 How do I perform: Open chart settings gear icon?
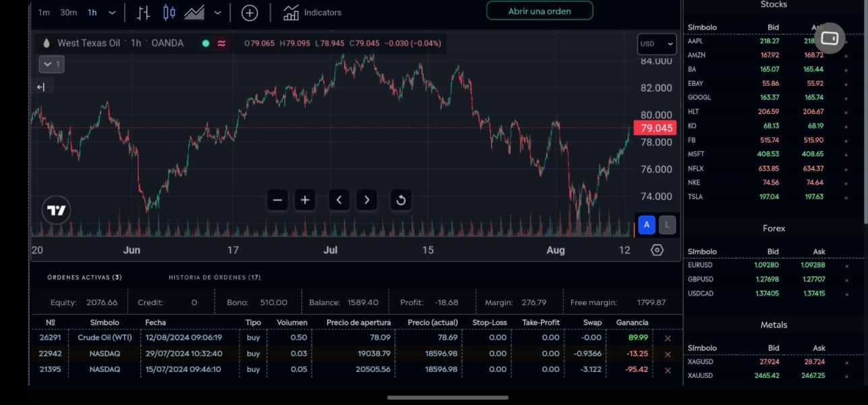(657, 250)
